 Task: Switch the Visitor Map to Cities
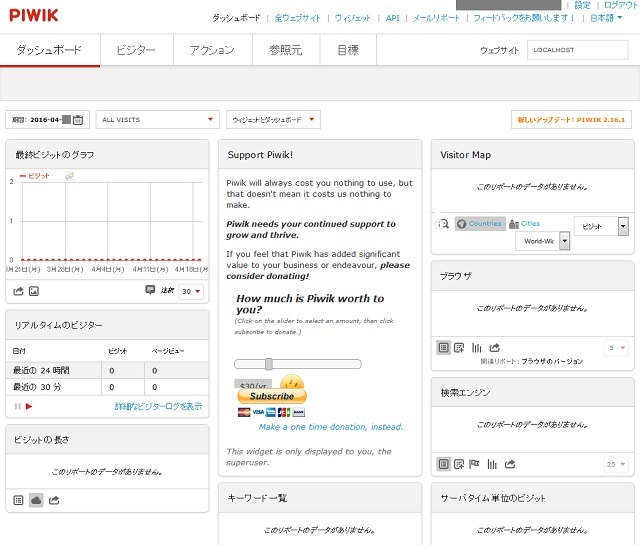pos(524,224)
